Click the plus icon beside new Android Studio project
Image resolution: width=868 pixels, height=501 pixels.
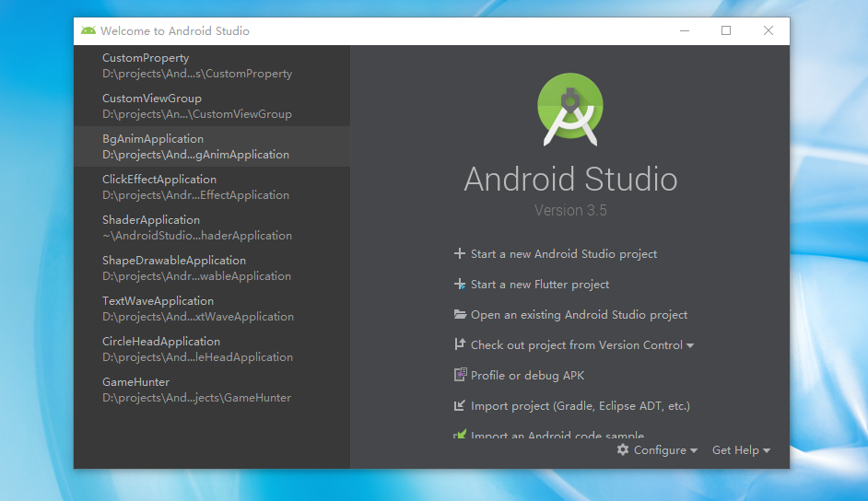460,253
